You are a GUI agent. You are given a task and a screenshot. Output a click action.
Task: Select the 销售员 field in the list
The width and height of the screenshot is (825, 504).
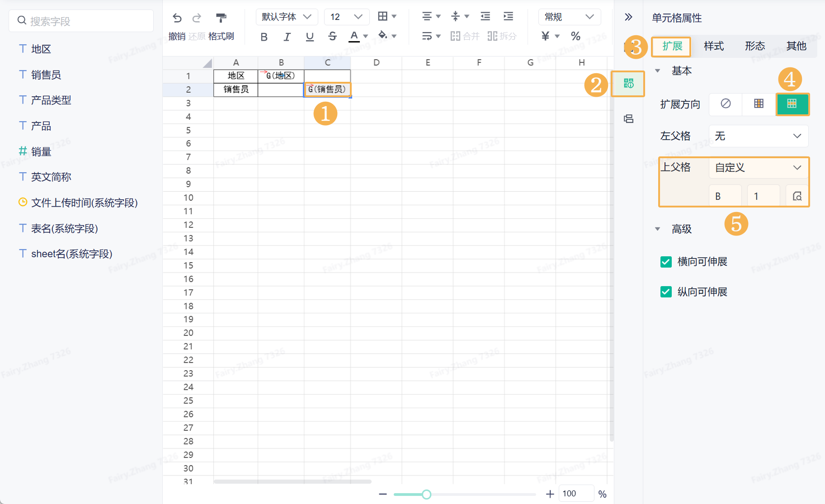tap(46, 75)
